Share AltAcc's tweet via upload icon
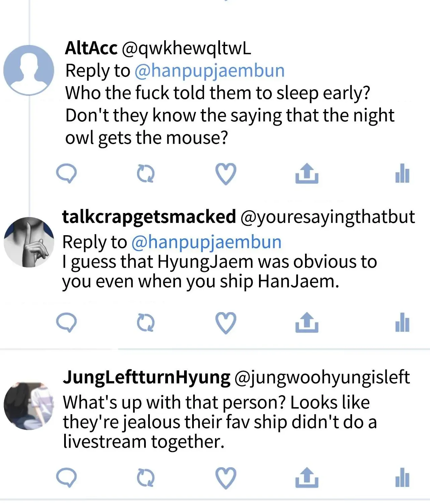430x504 pixels. click(x=307, y=173)
